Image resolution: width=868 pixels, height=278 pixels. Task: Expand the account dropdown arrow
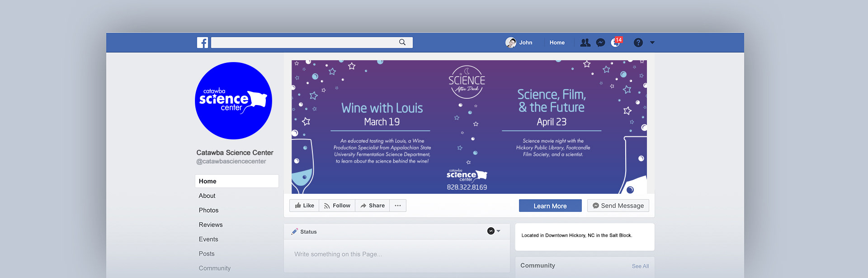pos(652,43)
